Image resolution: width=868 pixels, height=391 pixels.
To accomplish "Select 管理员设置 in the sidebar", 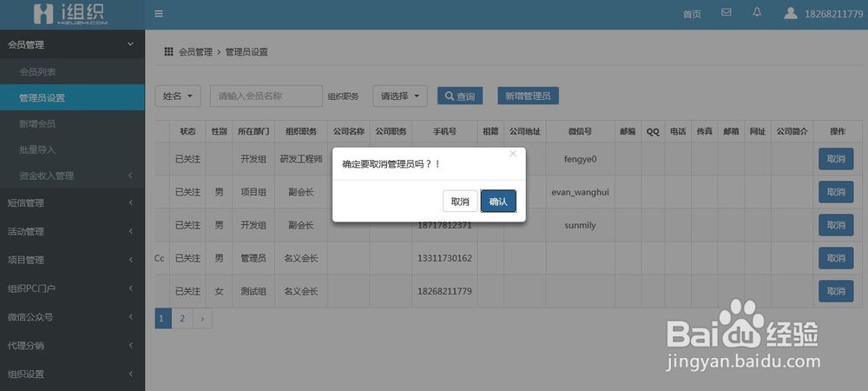I will tap(73, 98).
